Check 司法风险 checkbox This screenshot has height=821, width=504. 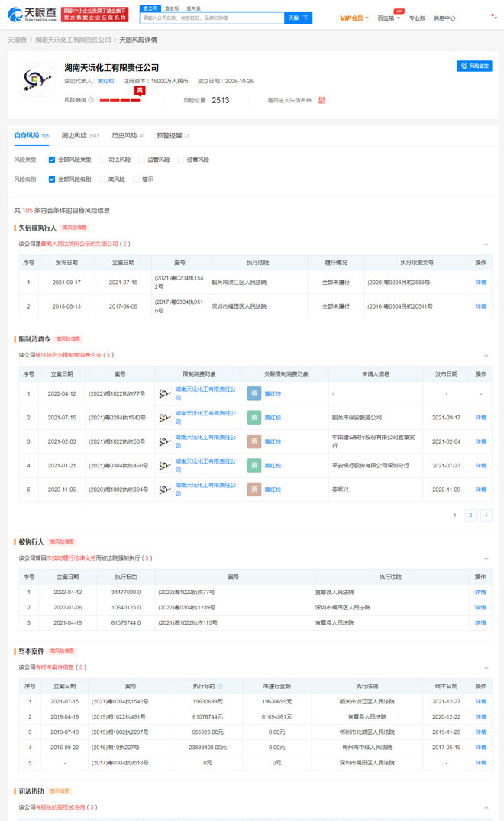pyautogui.click(x=102, y=160)
